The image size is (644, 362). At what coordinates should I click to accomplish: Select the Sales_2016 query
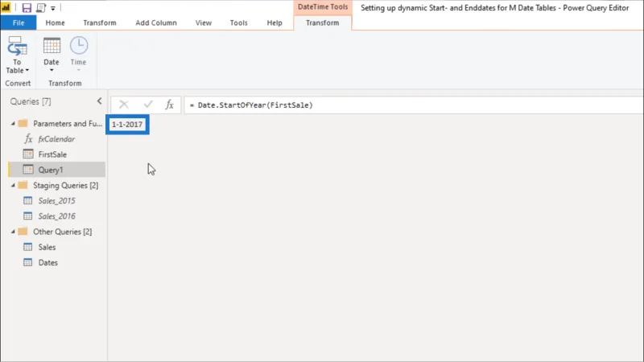coord(56,216)
